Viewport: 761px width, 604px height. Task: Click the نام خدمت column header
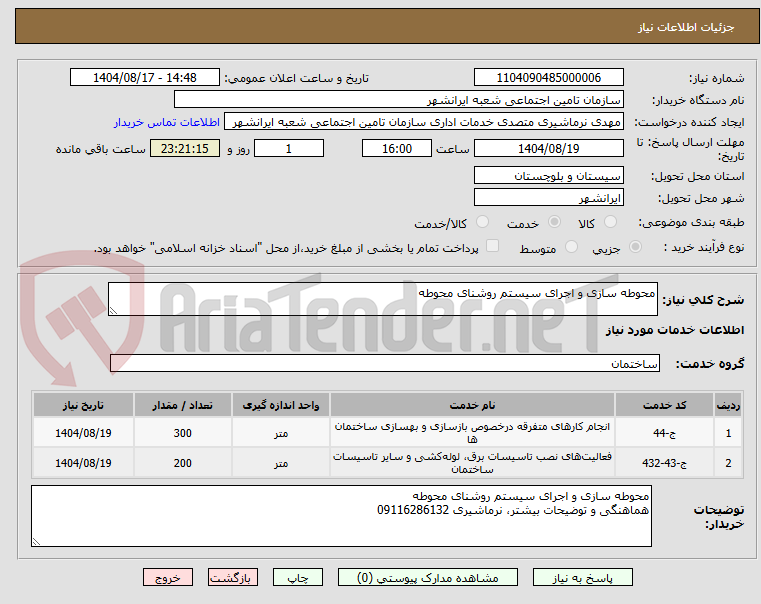(x=472, y=405)
